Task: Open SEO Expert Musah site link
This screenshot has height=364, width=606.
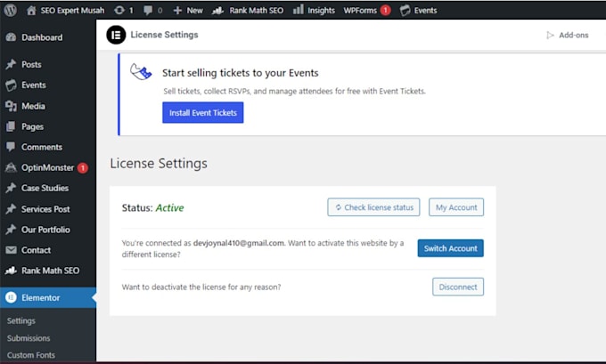Action: [x=72, y=11]
